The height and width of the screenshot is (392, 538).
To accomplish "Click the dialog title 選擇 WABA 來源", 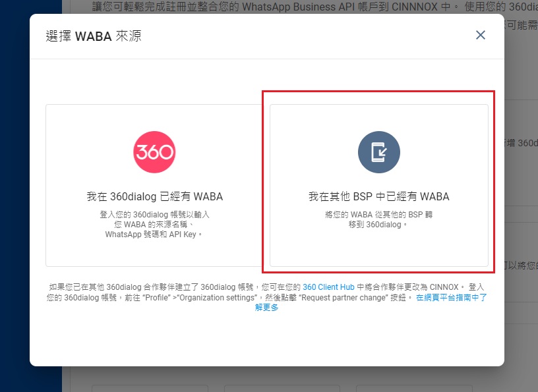I will [x=94, y=36].
